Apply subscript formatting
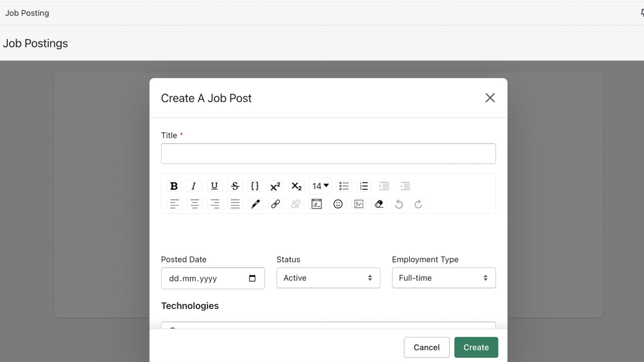 pos(296,186)
